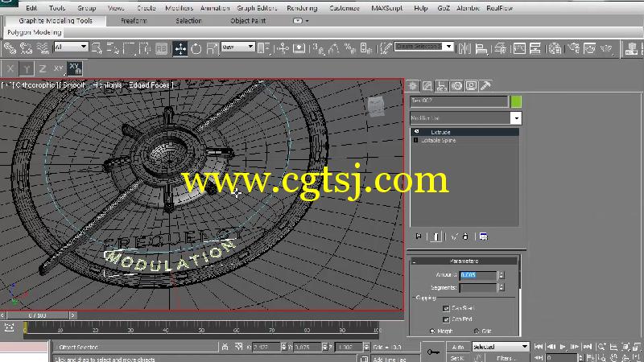This screenshot has width=644, height=362.
Task: Toggle the Extrude modifier light bulb
Action: (416, 132)
